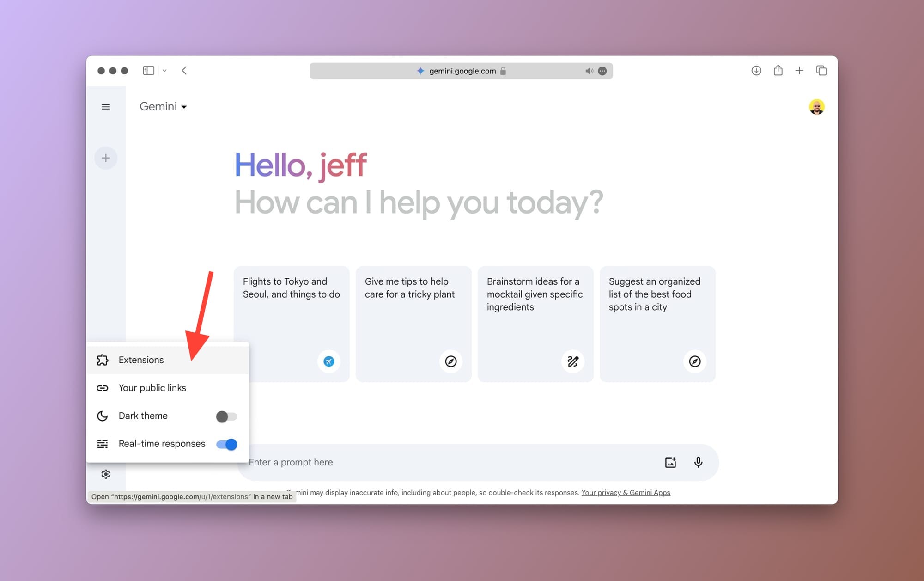Click the settings gear icon

[x=106, y=475]
